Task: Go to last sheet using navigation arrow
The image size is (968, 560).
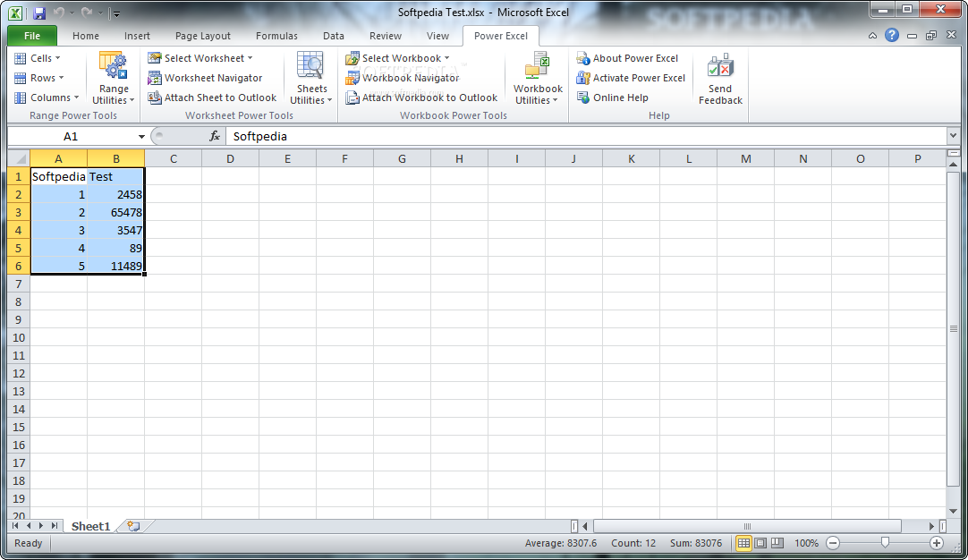Action: [55, 526]
